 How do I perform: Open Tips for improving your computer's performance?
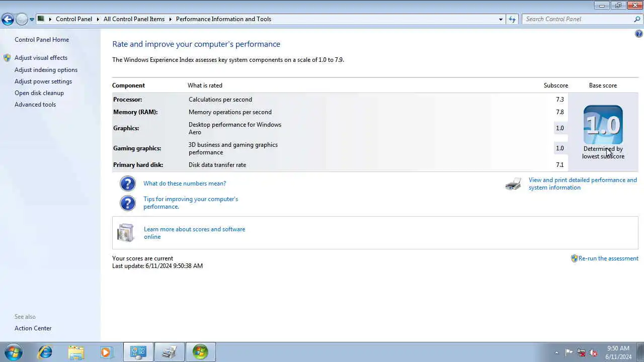(191, 203)
